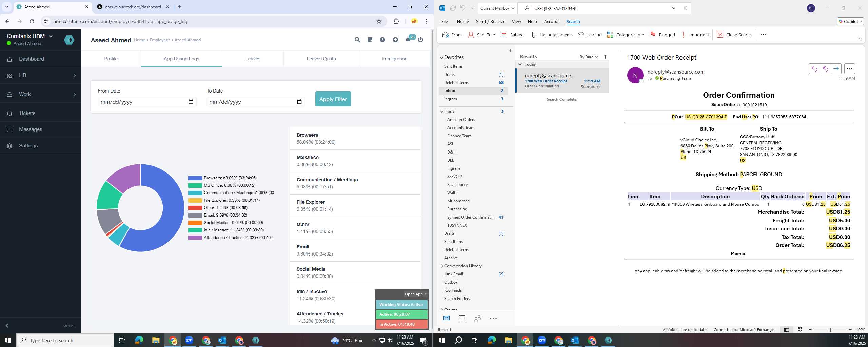Bookmark this page with the star icon
This screenshot has width=868, height=347.
[379, 21]
